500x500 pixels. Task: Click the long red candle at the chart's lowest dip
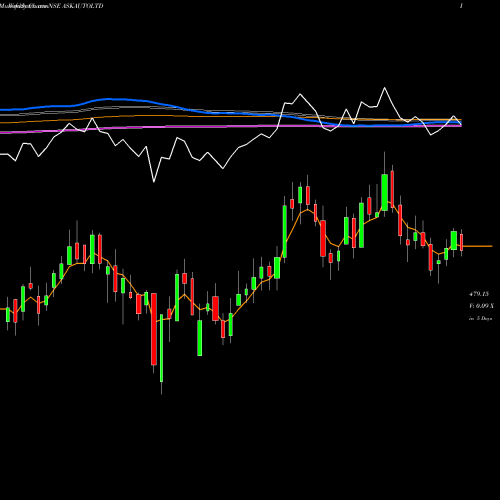pyautogui.click(x=154, y=329)
